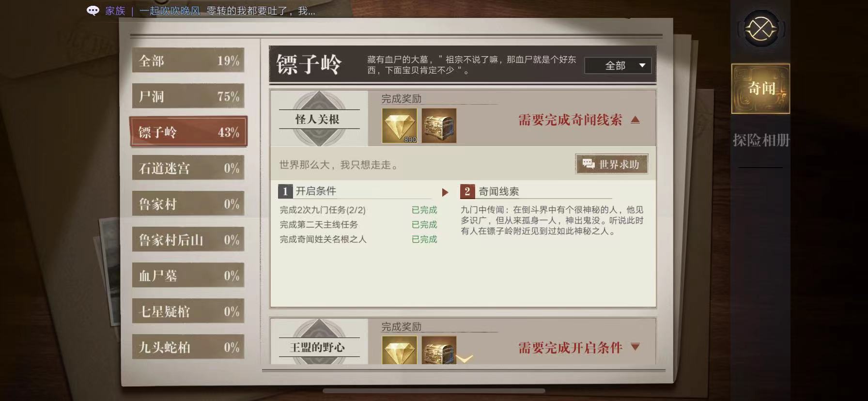The width and height of the screenshot is (868, 401).
Task: Select the 石道迷宫 category
Action: tap(188, 168)
